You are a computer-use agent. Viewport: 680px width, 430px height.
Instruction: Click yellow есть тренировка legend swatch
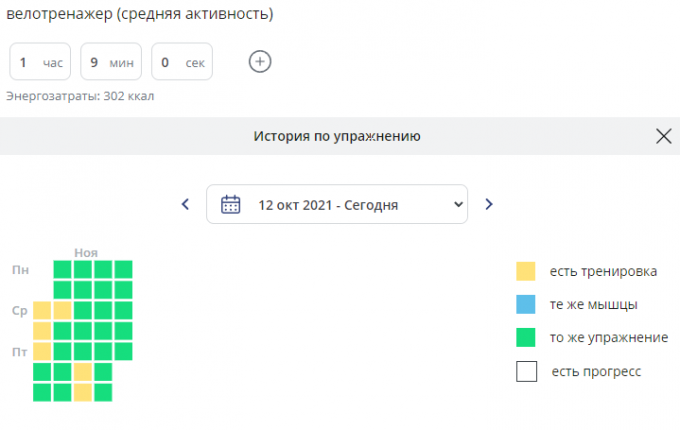(x=526, y=271)
